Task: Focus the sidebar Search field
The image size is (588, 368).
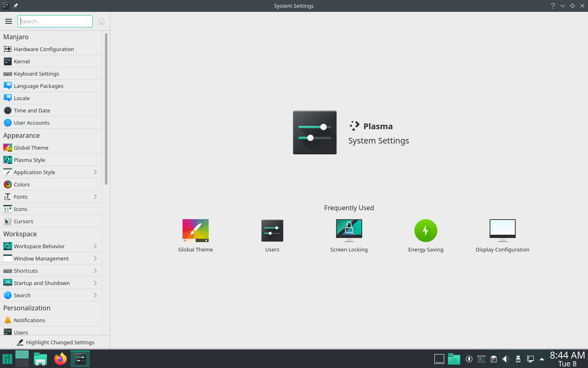Action: tap(55, 21)
